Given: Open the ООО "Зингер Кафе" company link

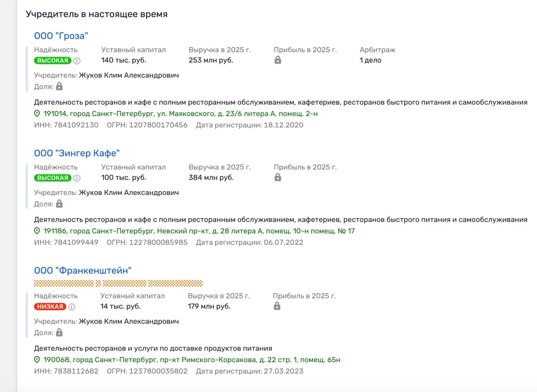Looking at the screenshot, I should 77,153.
